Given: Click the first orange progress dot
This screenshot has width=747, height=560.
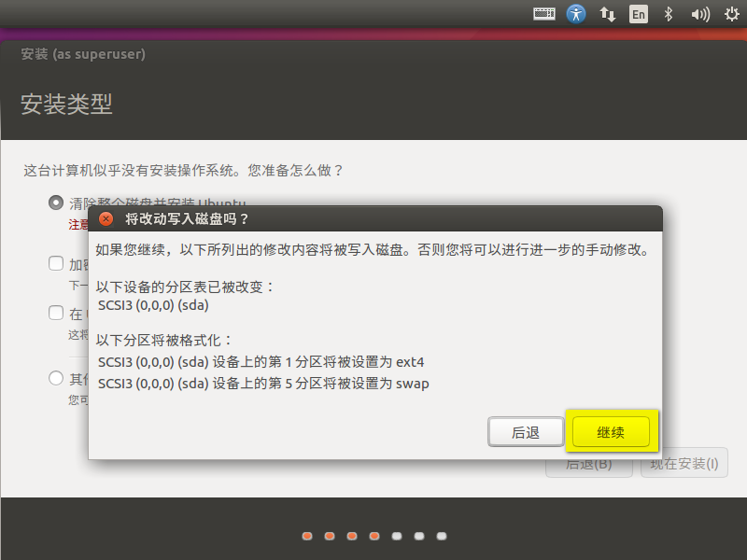Looking at the screenshot, I should click(307, 536).
